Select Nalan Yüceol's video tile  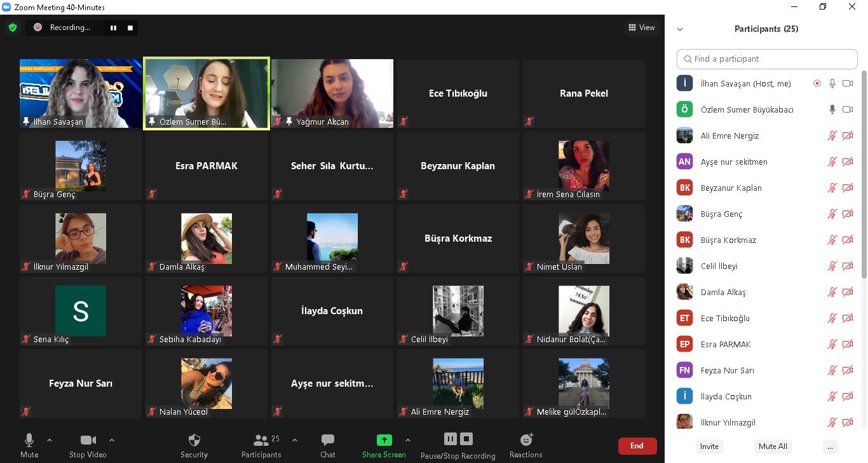click(x=207, y=384)
